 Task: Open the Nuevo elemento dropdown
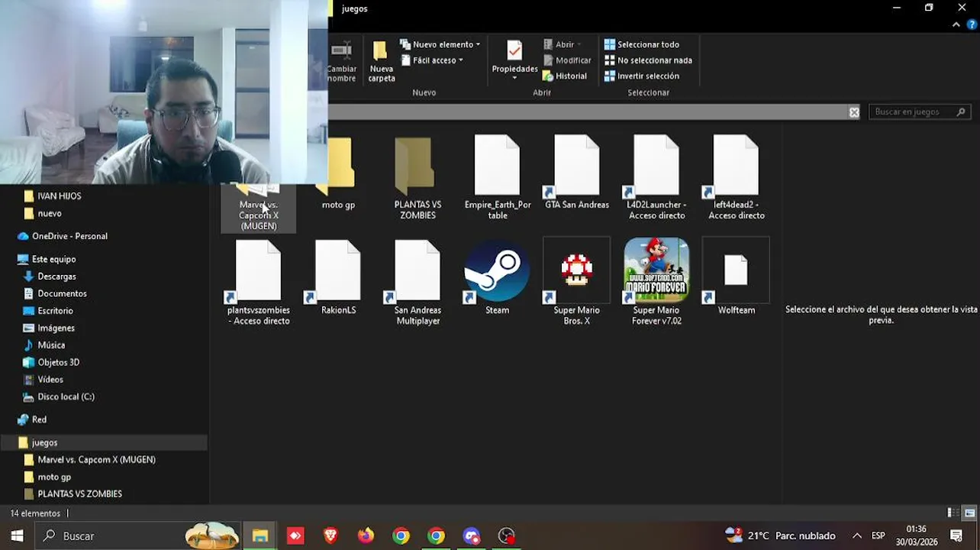tap(440, 44)
